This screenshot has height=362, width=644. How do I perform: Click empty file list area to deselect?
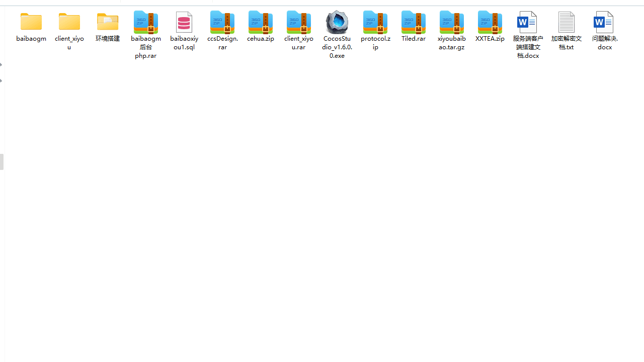322,201
